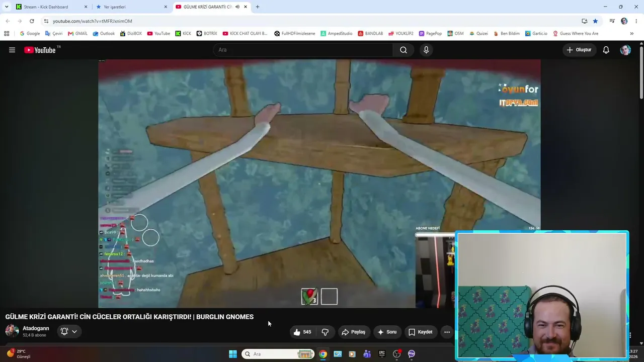Focus the YouTube Ara search field

[x=303, y=50]
